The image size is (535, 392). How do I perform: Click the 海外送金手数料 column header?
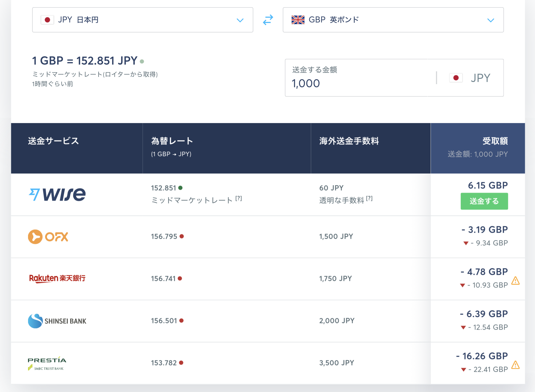coord(349,141)
